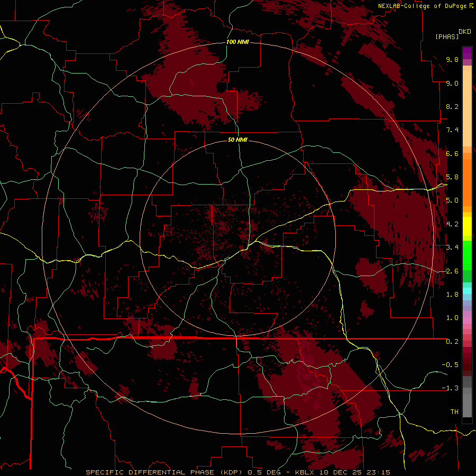Viewport: 476px width, 476px height.
Task: Pick the orange band of the color scale
Action: coord(467,183)
